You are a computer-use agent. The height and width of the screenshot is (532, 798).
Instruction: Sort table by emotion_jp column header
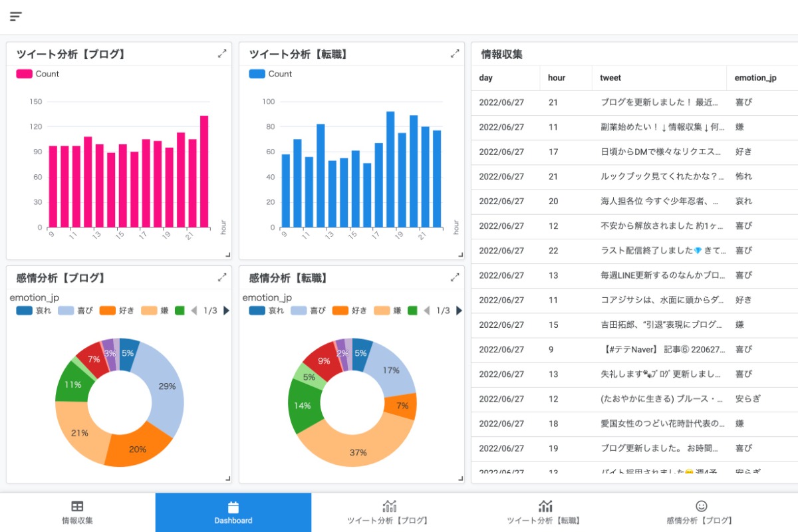point(762,78)
